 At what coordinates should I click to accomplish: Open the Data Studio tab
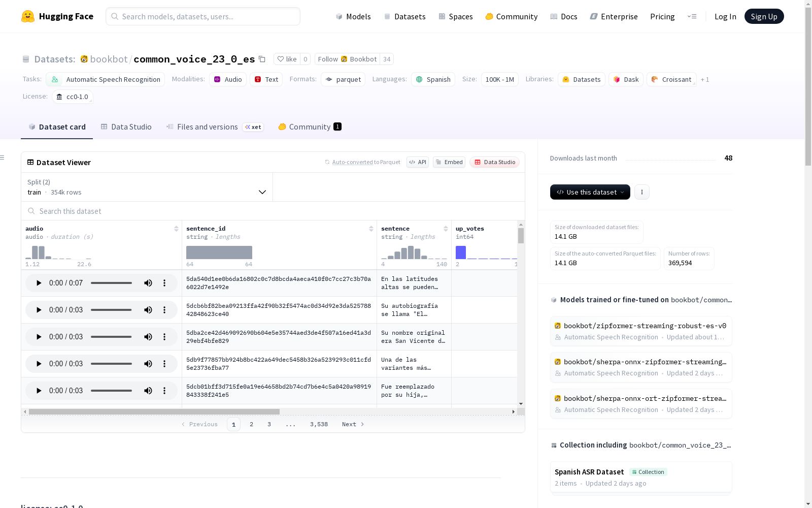coord(126,127)
